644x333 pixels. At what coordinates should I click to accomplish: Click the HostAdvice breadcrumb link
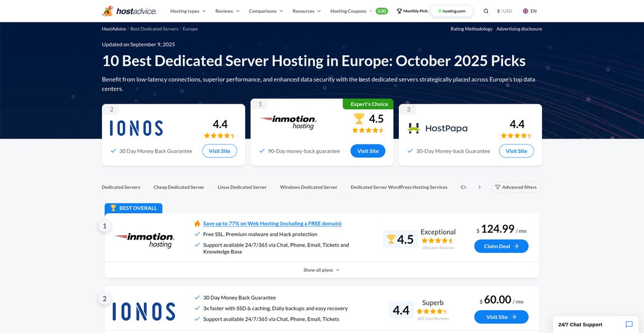114,29
